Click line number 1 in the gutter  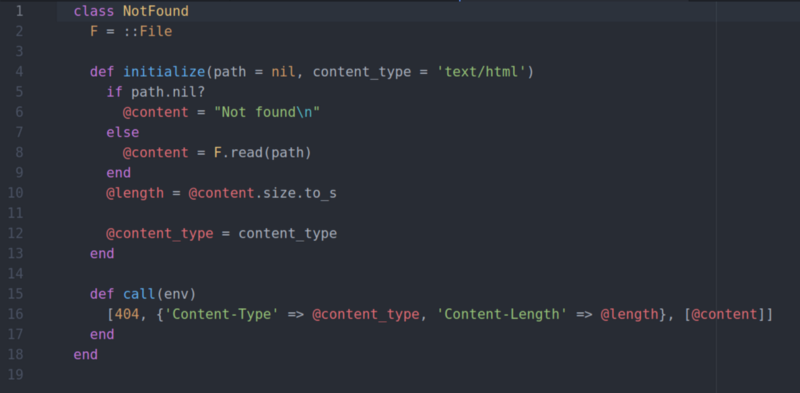(19, 11)
